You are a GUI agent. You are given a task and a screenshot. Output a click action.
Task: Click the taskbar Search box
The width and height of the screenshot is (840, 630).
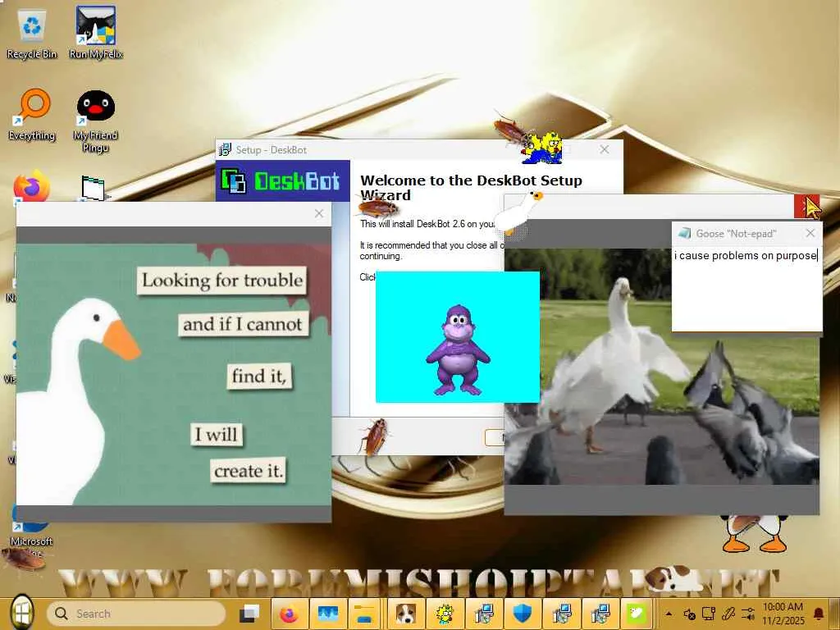pyautogui.click(x=136, y=614)
